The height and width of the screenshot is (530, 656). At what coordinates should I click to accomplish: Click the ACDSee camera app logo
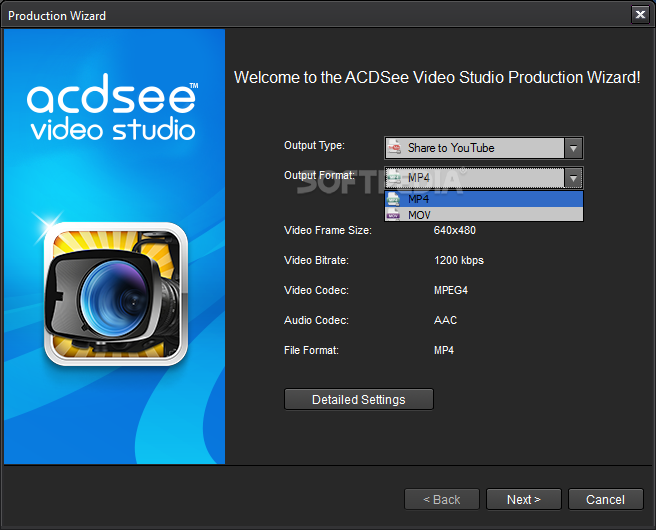tap(116, 294)
